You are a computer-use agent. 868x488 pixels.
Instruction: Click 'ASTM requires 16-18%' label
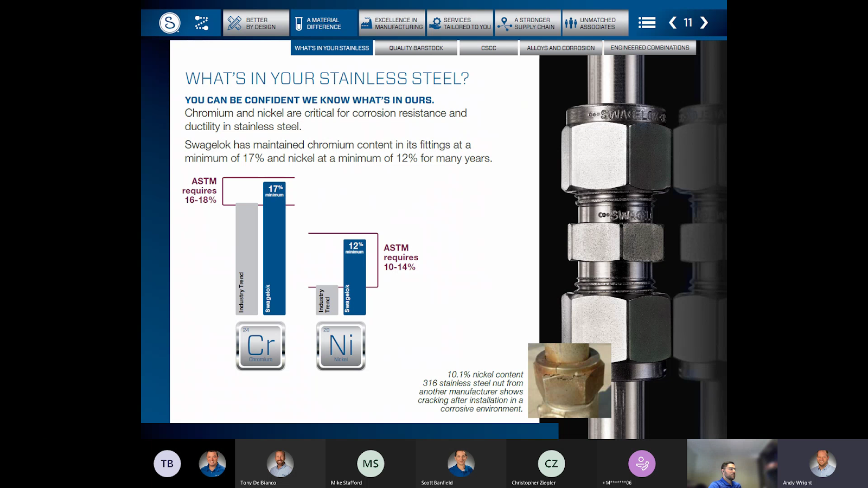coord(200,190)
